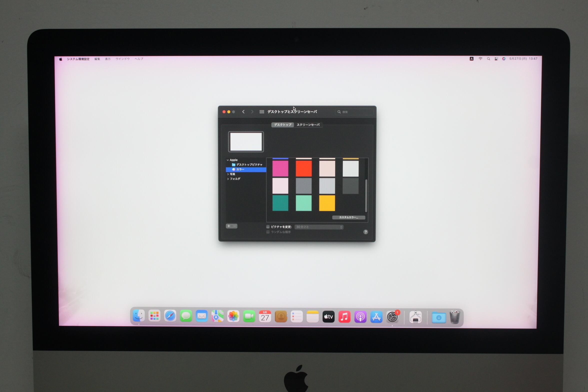Open the 30分ごと interval dropdown
Viewport: 588px width, 392px height.
click(x=319, y=227)
